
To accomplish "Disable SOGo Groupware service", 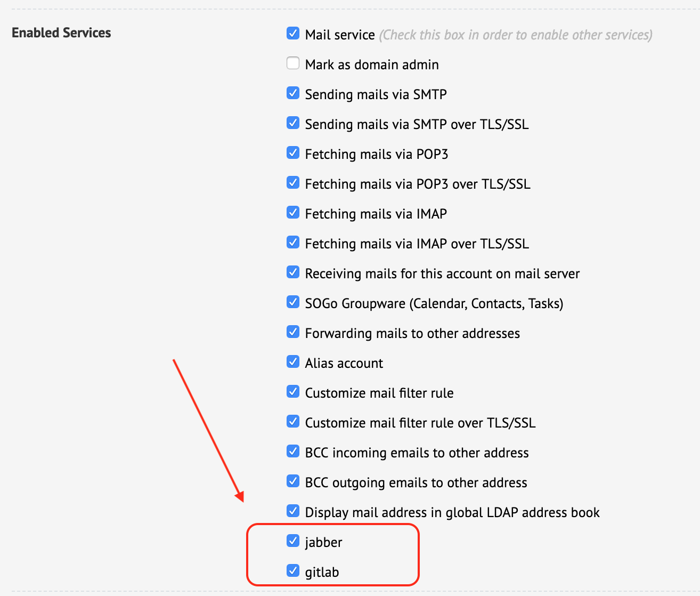I will coord(293,302).
